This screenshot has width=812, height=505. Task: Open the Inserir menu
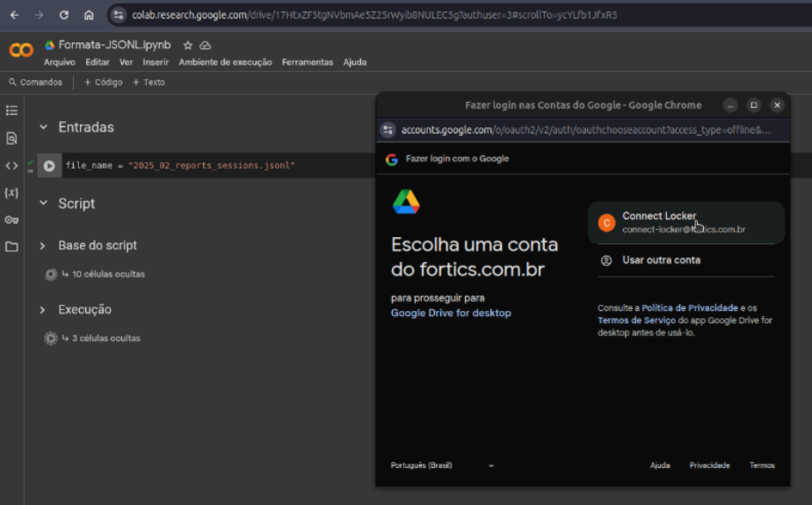pos(156,62)
